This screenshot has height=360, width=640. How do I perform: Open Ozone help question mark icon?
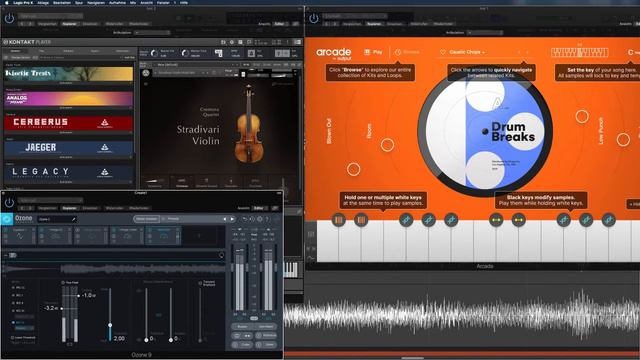click(267, 219)
